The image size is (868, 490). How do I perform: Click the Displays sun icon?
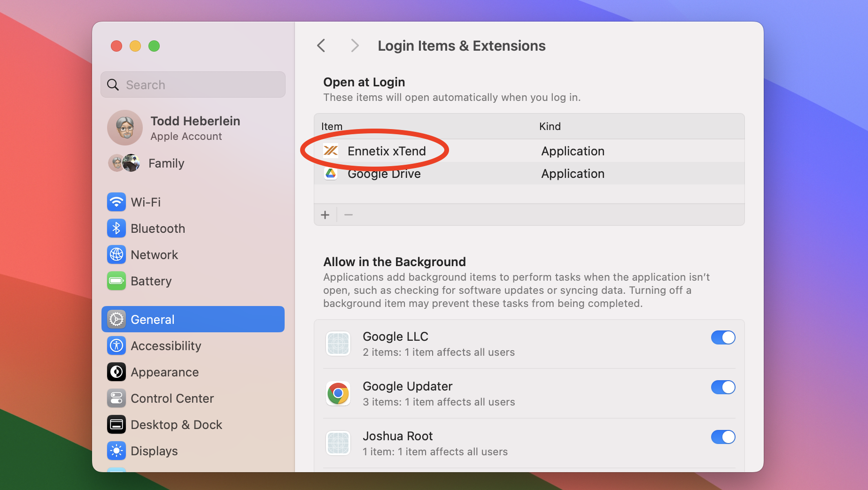pyautogui.click(x=116, y=451)
